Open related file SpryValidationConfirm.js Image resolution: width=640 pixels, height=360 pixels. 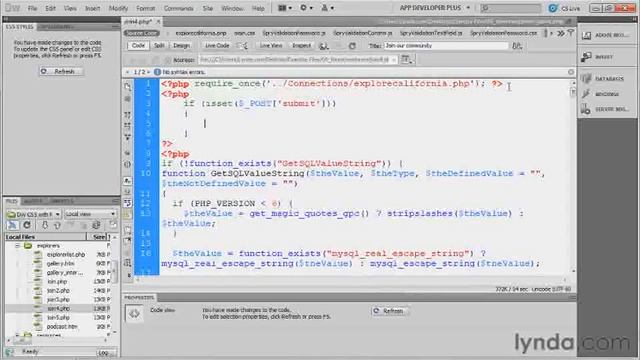click(x=362, y=33)
